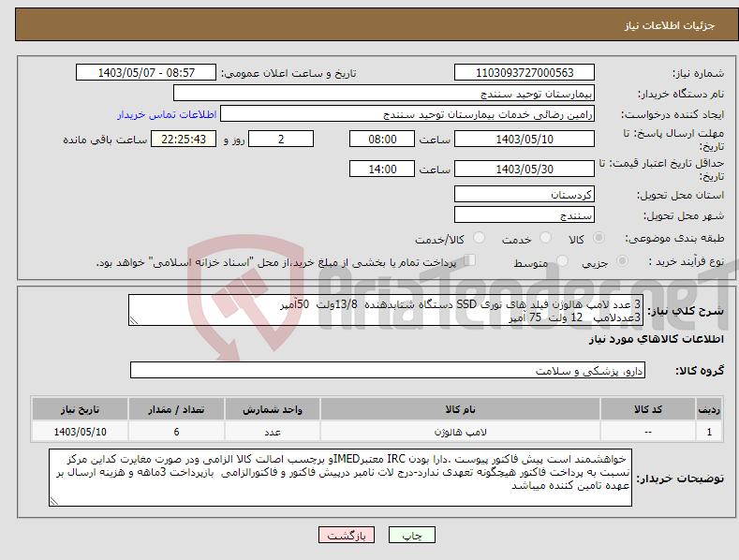Select the کالا/خدمت radio button
Viewport: 739px width, 560px height.
tap(479, 238)
